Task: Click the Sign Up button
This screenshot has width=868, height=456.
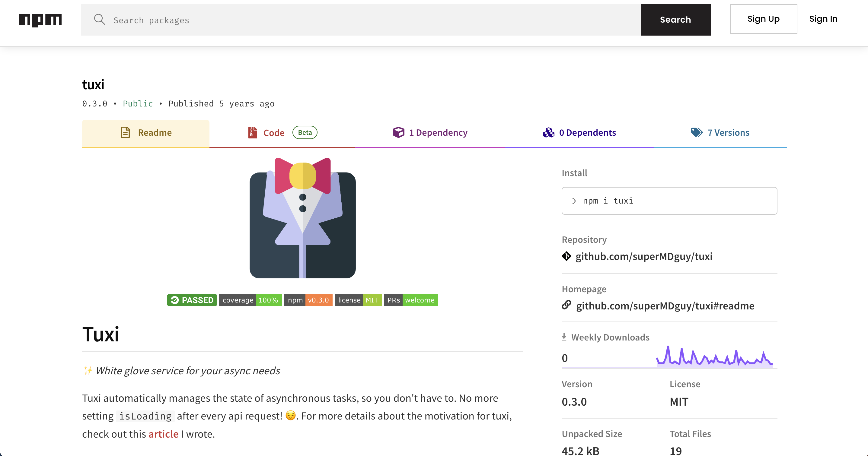Action: click(763, 19)
